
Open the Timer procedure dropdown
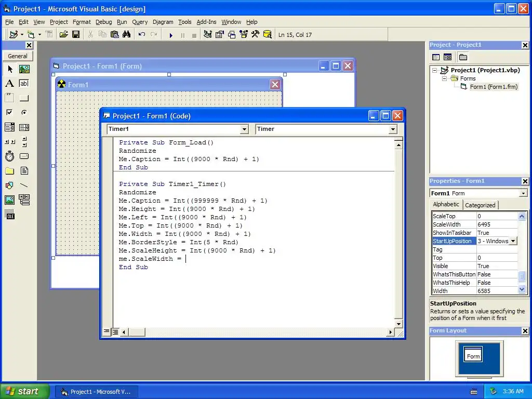pyautogui.click(x=393, y=129)
